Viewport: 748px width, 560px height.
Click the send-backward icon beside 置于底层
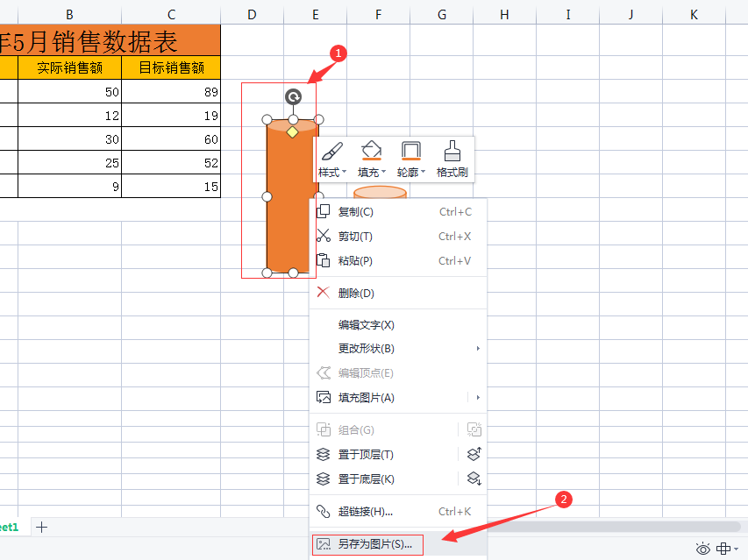(x=474, y=478)
